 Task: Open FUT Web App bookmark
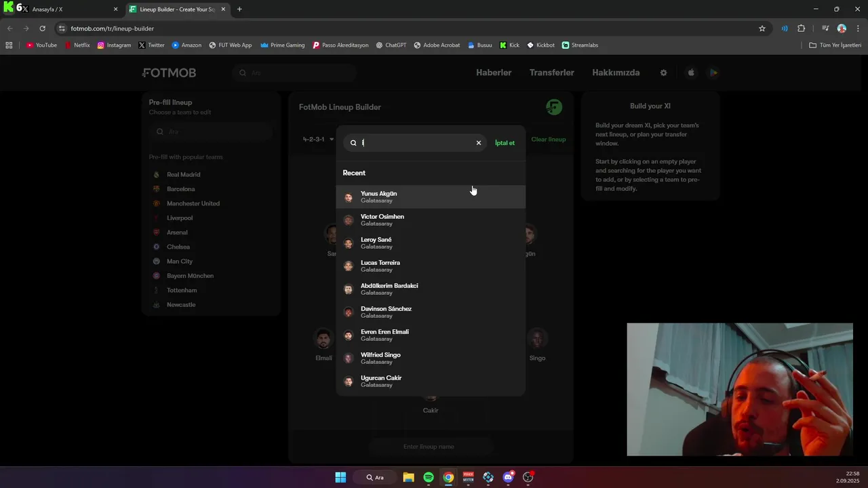click(231, 45)
